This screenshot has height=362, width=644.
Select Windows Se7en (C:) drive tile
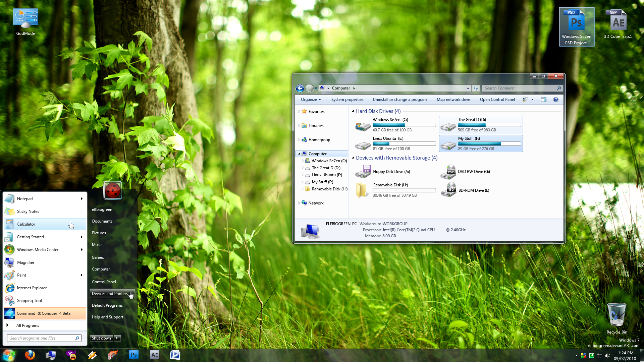[x=396, y=125]
